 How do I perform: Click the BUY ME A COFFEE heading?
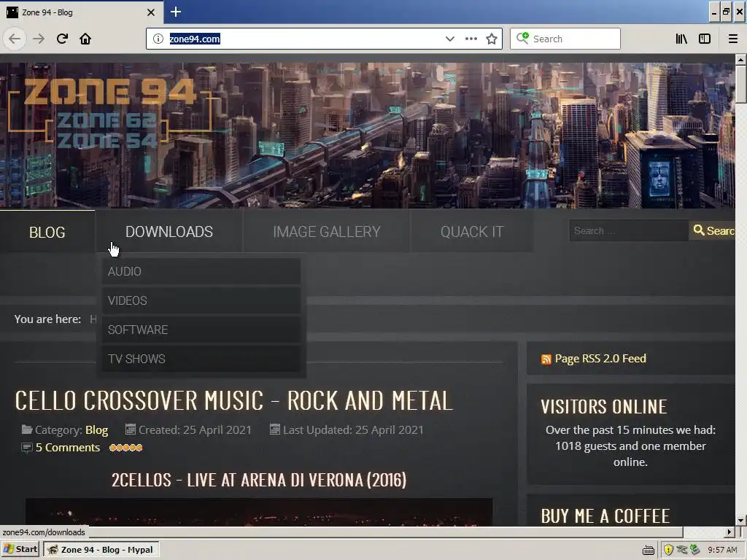coord(605,516)
